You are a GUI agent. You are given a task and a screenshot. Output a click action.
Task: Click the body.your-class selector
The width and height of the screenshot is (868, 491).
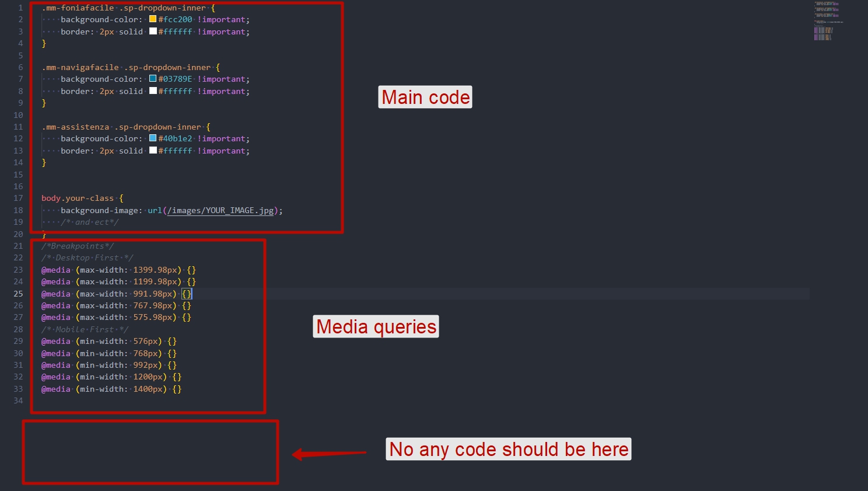tap(78, 199)
